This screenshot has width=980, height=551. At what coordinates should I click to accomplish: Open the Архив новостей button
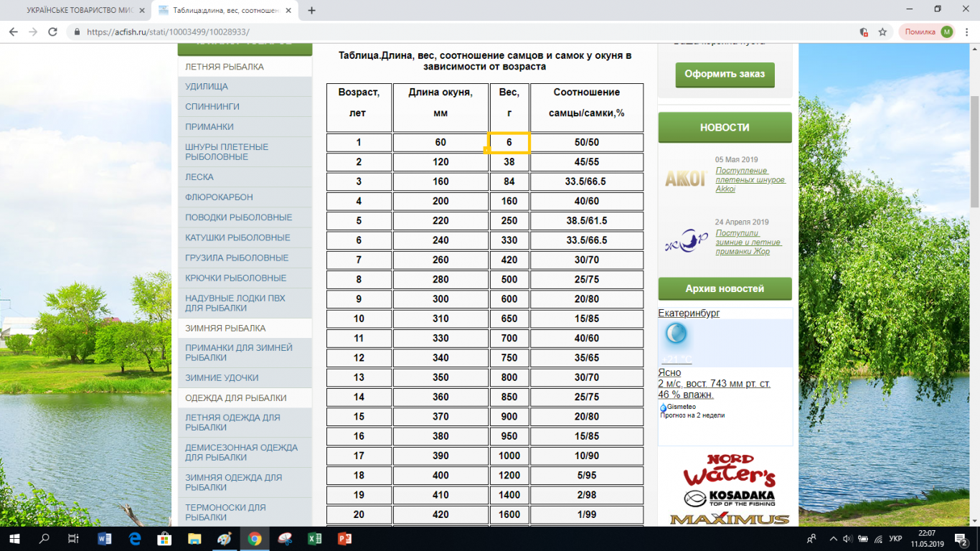click(x=725, y=288)
